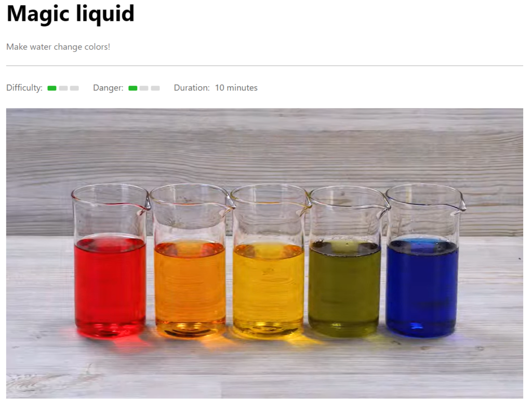This screenshot has height=403, width=532.
Task: Click the wooden wall background in the photo
Action: [264, 146]
